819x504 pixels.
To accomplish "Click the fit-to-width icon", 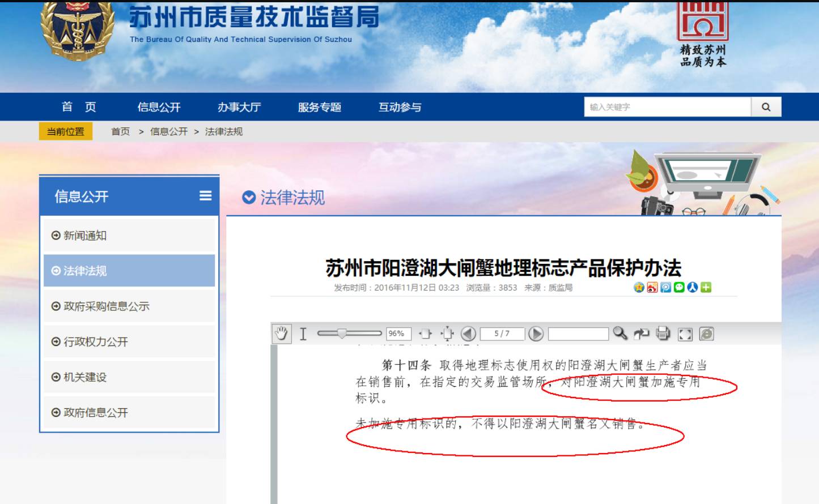I will [425, 334].
